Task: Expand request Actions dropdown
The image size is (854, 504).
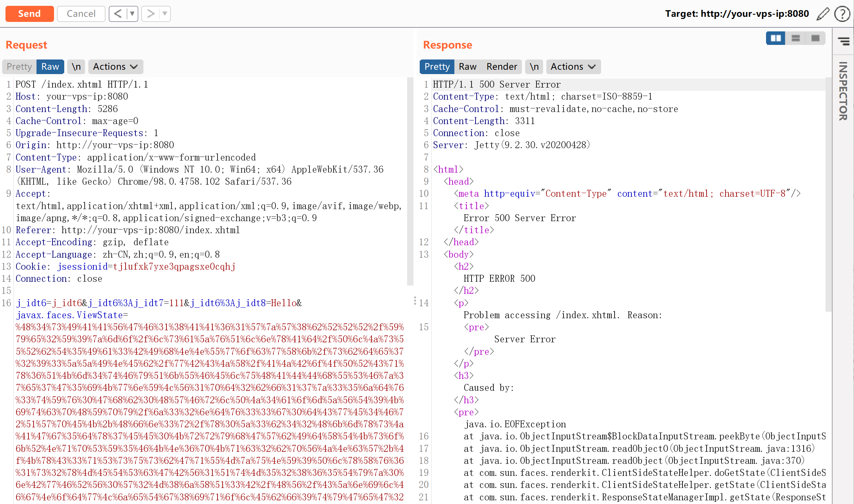Action: pos(115,67)
